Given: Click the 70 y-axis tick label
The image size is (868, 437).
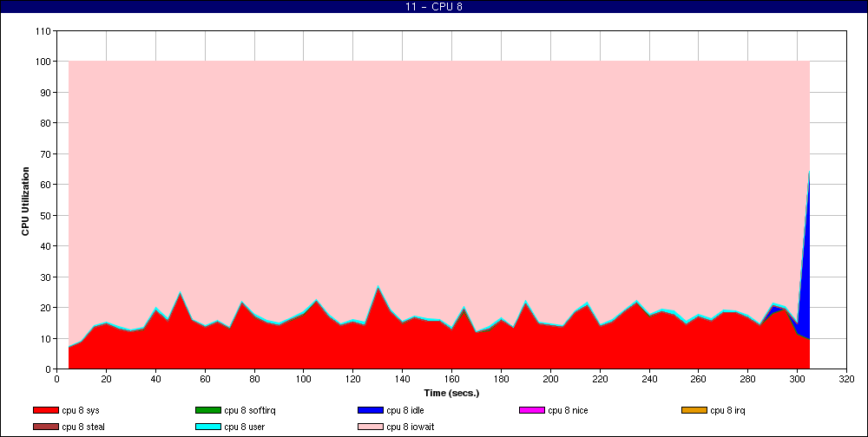Looking at the screenshot, I should pos(45,153).
